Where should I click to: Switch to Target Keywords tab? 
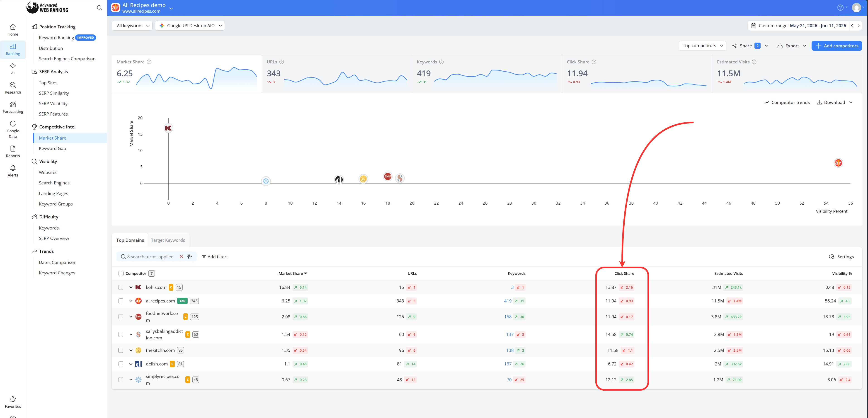168,240
